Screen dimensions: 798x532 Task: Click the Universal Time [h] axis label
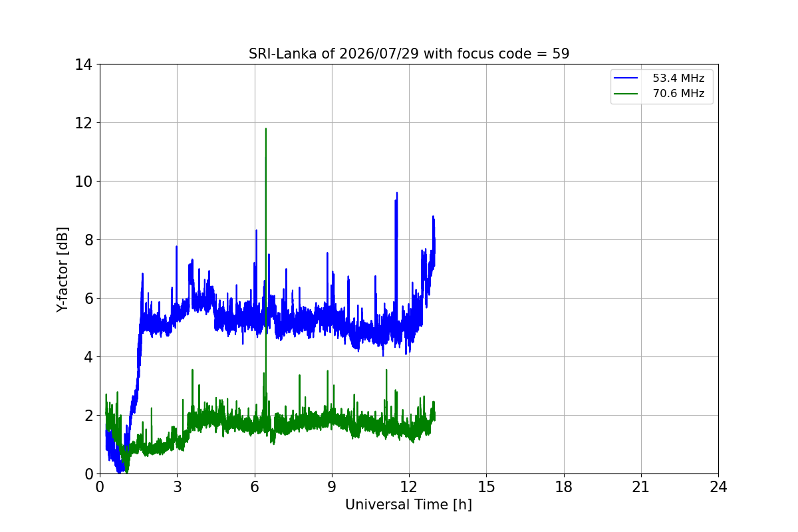pyautogui.click(x=408, y=505)
